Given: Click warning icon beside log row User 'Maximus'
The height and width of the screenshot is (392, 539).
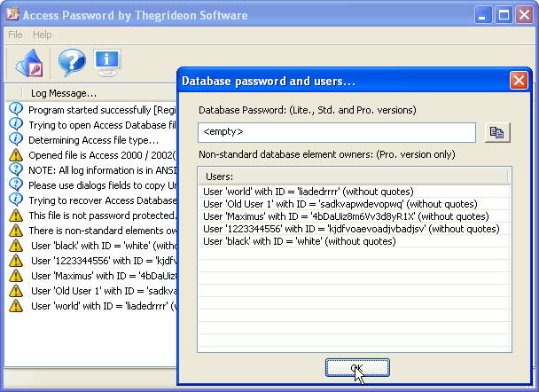Looking at the screenshot, I should coord(16,276).
